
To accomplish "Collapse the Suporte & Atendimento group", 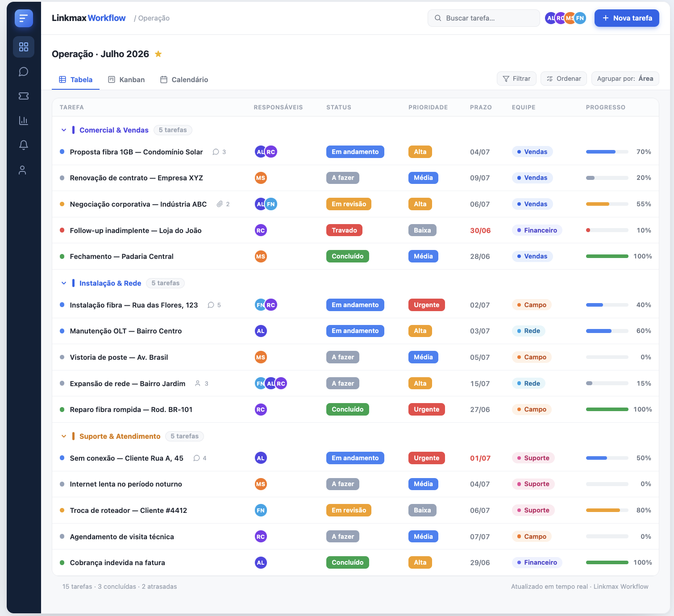I will 64,436.
